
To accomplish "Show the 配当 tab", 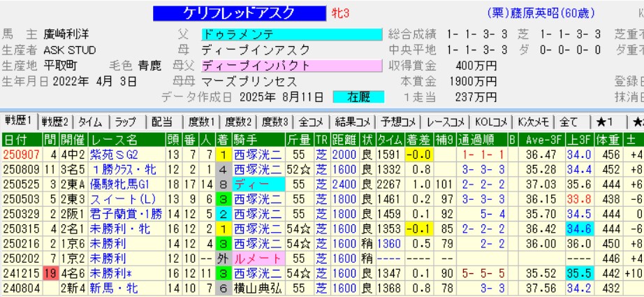I will click(162, 122).
